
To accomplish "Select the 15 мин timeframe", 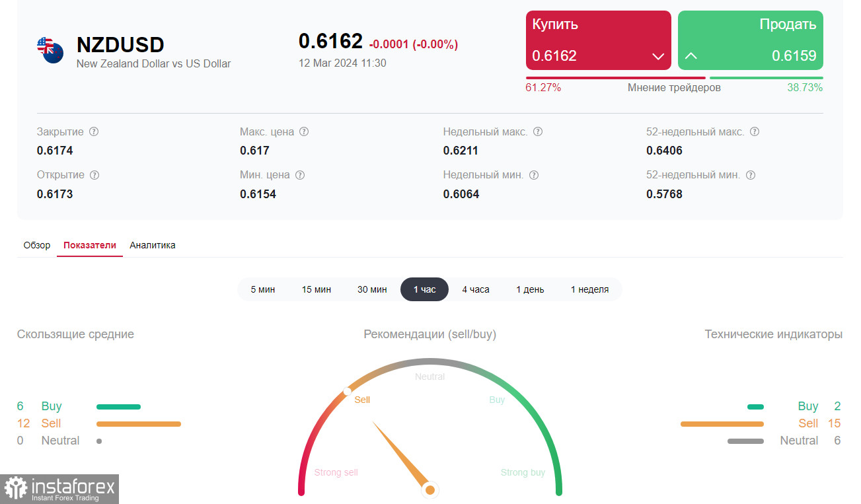I will [x=317, y=289].
